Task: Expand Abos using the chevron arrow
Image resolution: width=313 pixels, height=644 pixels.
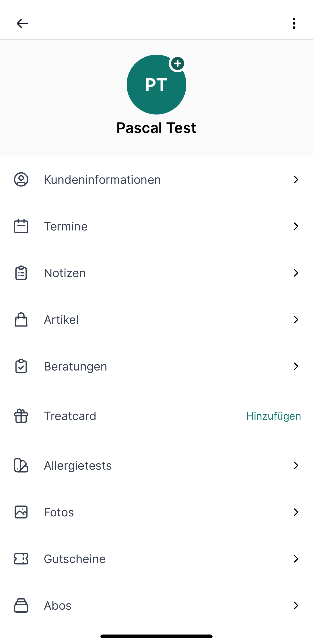Action: pyautogui.click(x=296, y=606)
